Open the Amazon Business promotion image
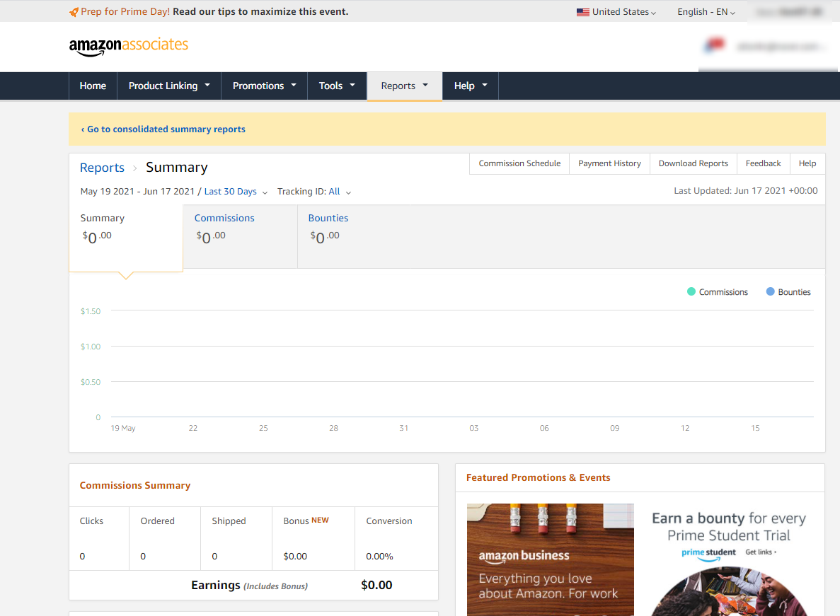The image size is (840, 616). coord(550,559)
